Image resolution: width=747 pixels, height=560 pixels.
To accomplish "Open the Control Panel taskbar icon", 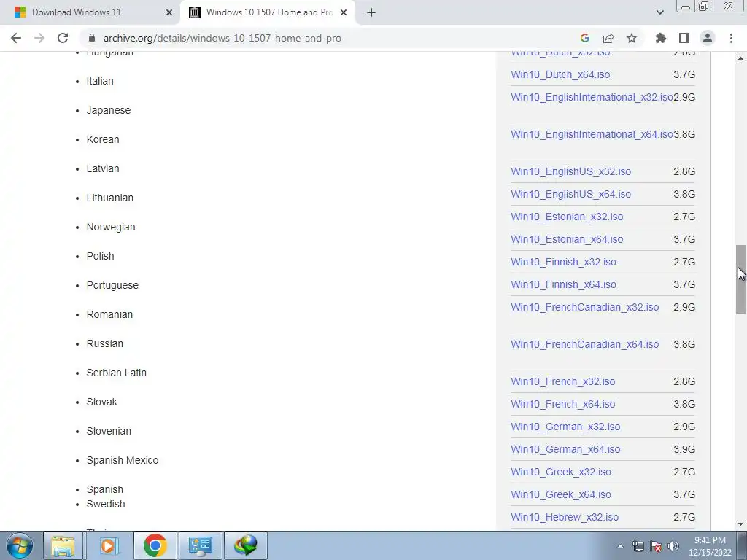I will [x=201, y=545].
